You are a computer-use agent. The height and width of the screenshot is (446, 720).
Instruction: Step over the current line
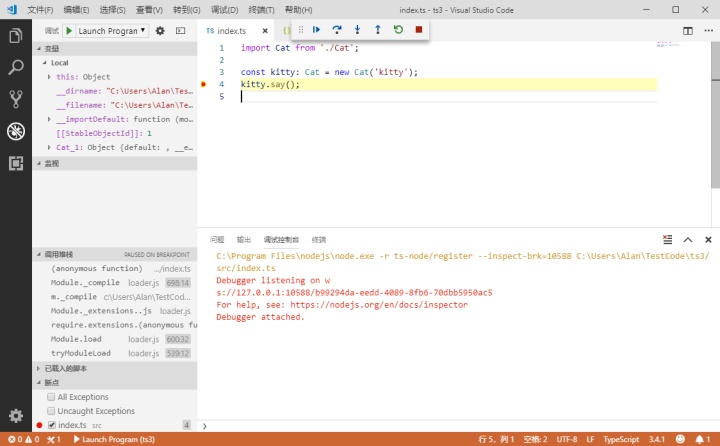[x=337, y=30]
